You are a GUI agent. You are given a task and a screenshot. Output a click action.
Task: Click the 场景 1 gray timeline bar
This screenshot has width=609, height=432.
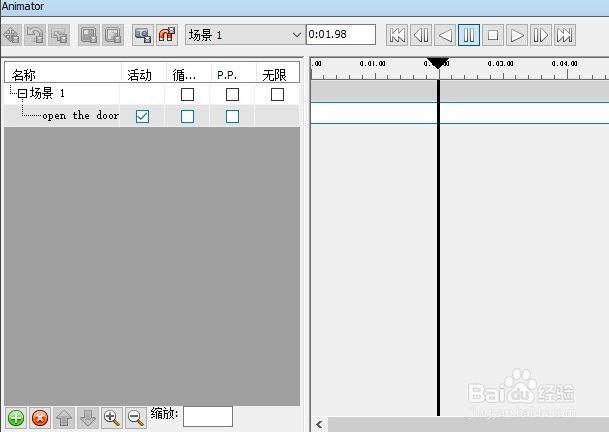coord(460,91)
